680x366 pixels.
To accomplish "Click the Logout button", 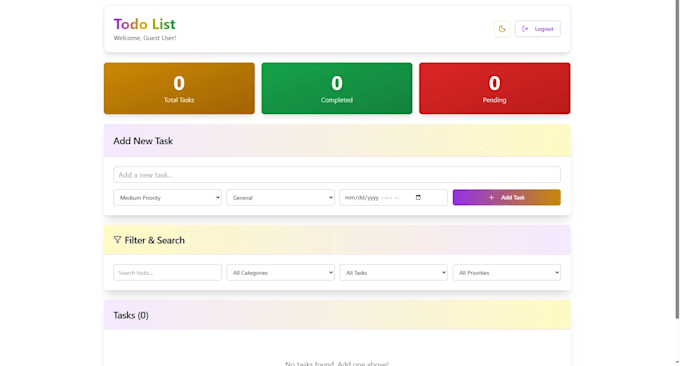I will click(x=538, y=29).
